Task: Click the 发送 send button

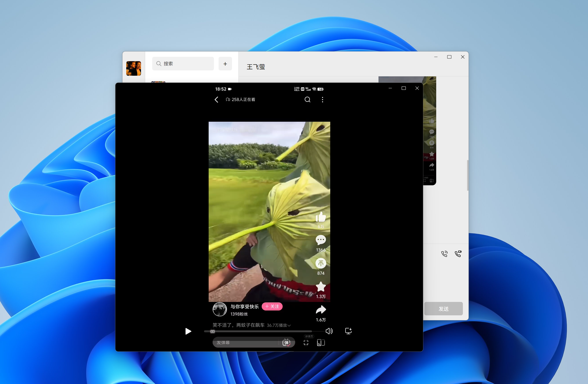Action: pos(443,309)
